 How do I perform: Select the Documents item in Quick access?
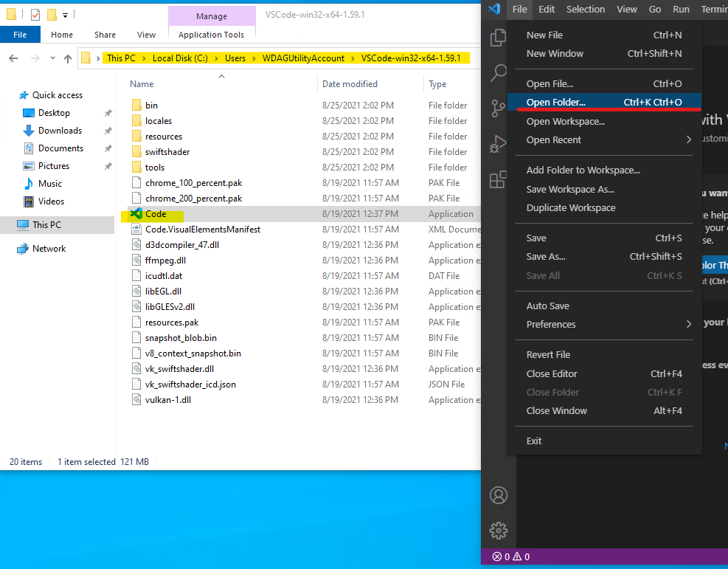[60, 148]
